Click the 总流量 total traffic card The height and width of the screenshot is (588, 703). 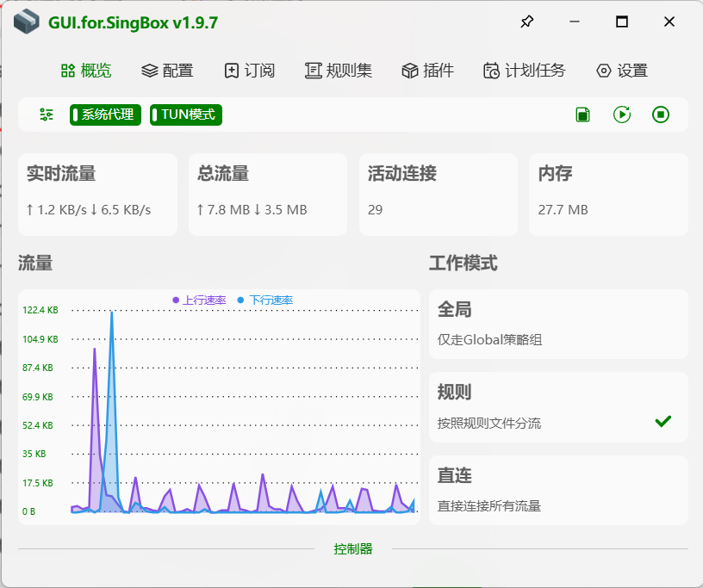coord(268,195)
